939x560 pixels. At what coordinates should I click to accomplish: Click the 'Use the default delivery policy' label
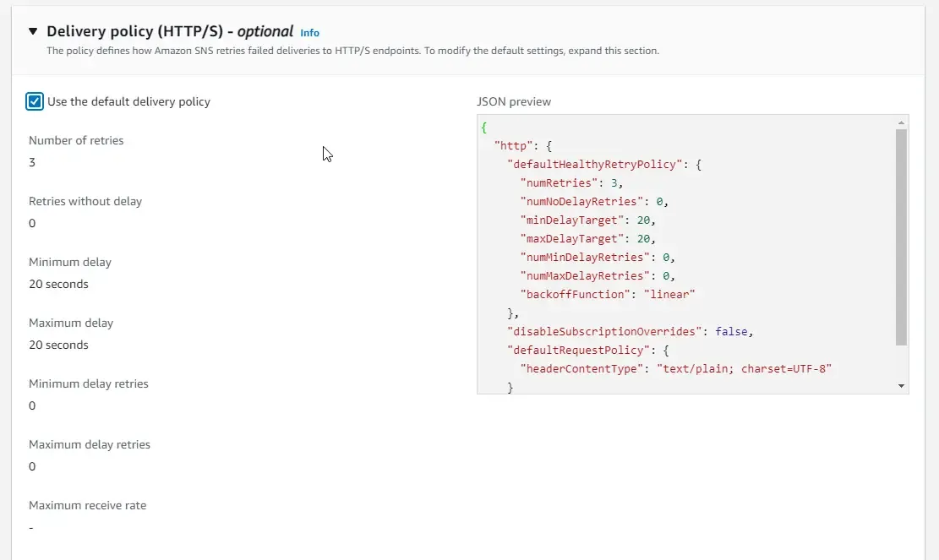[128, 101]
